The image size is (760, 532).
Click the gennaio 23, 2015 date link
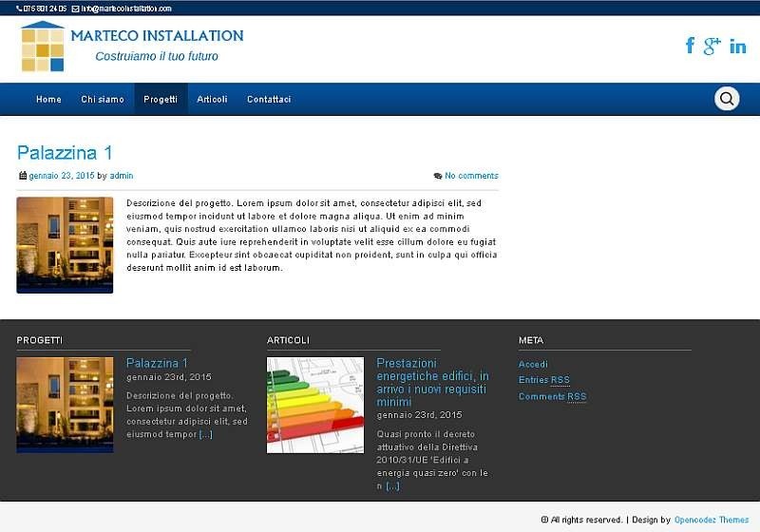pyautogui.click(x=62, y=176)
